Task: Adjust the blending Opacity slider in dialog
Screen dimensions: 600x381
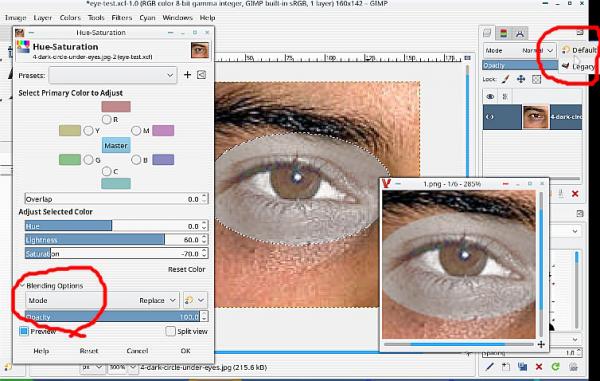Action: coord(116,316)
